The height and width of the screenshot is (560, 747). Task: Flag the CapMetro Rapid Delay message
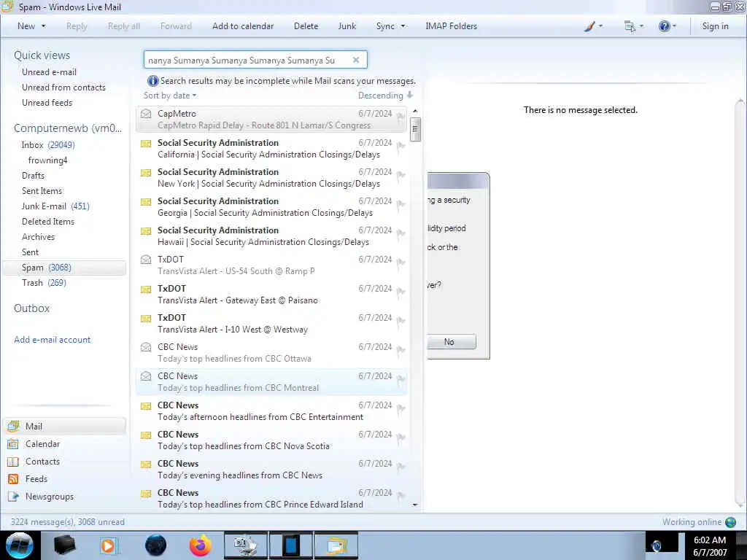coord(400,117)
